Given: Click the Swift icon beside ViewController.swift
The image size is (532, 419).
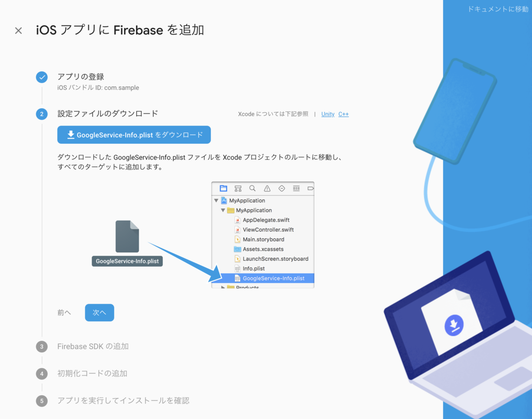Looking at the screenshot, I should [237, 230].
